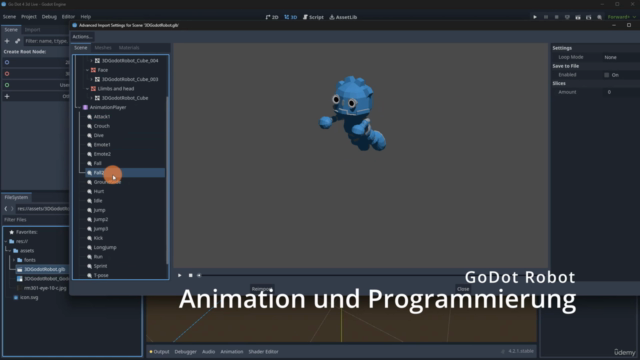Open the Loop Mode dropdown
Viewport: 640px width, 360px height.
[x=621, y=58]
